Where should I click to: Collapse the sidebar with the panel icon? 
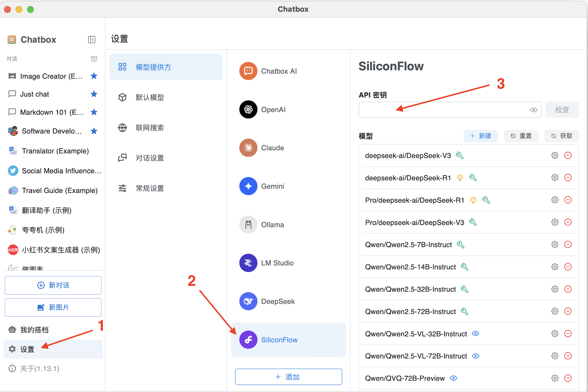[x=92, y=40]
